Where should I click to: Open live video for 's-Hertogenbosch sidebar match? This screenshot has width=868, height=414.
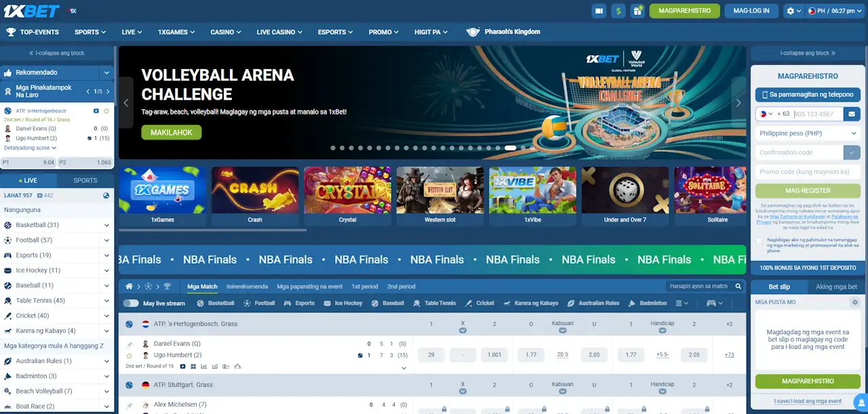96,111
